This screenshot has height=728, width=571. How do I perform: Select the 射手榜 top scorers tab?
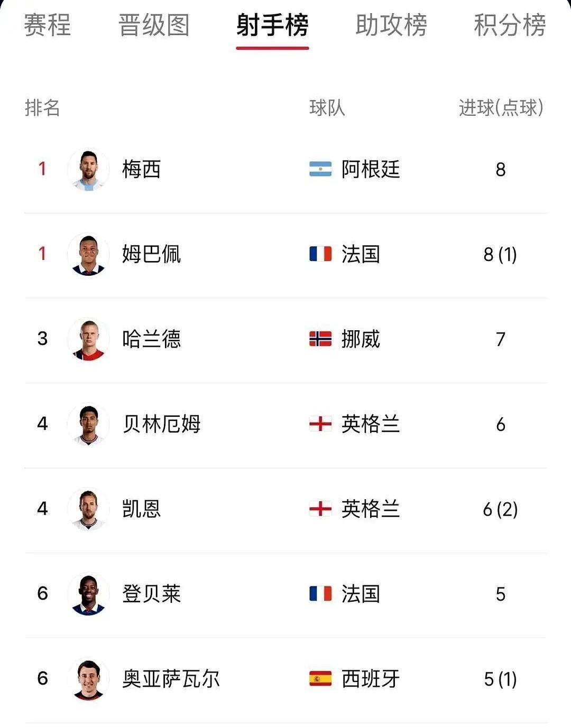pyautogui.click(x=272, y=25)
